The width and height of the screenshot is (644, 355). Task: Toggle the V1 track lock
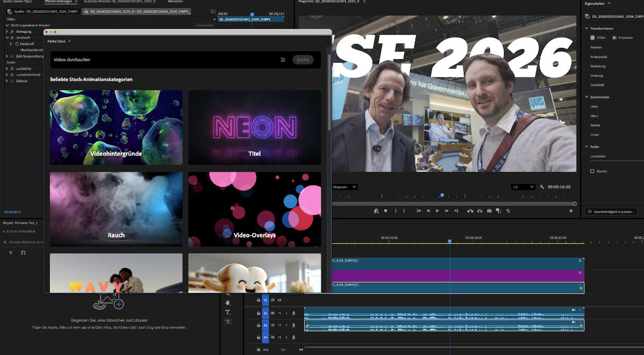pos(259,300)
